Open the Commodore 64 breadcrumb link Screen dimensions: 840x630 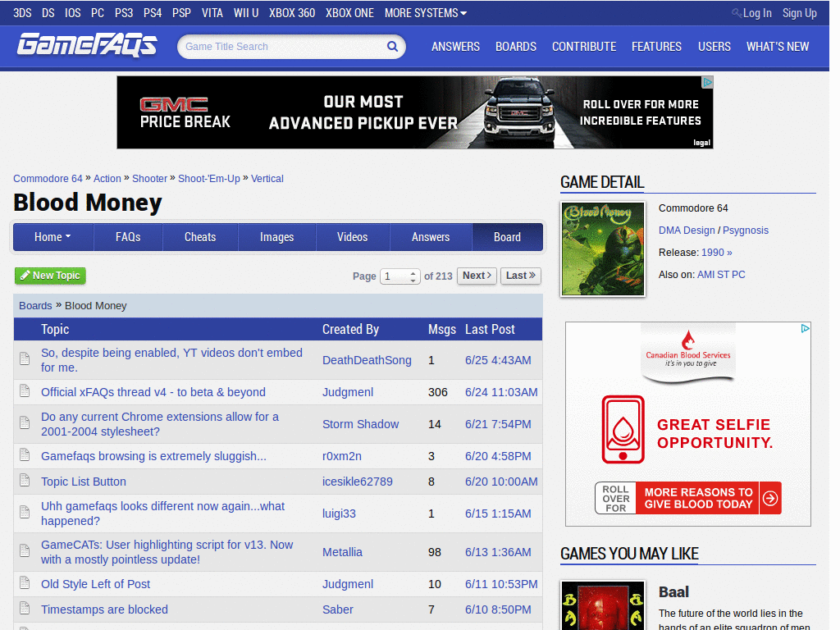click(x=48, y=178)
